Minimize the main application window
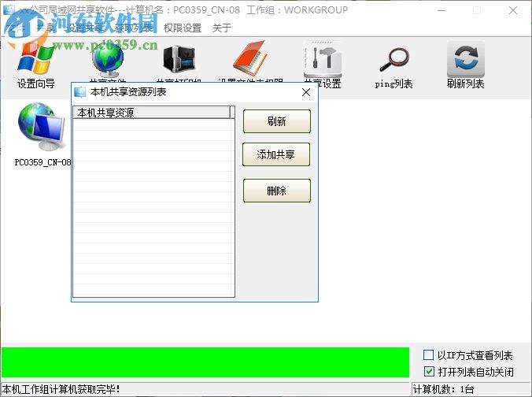The width and height of the screenshot is (532, 397). 441,10
